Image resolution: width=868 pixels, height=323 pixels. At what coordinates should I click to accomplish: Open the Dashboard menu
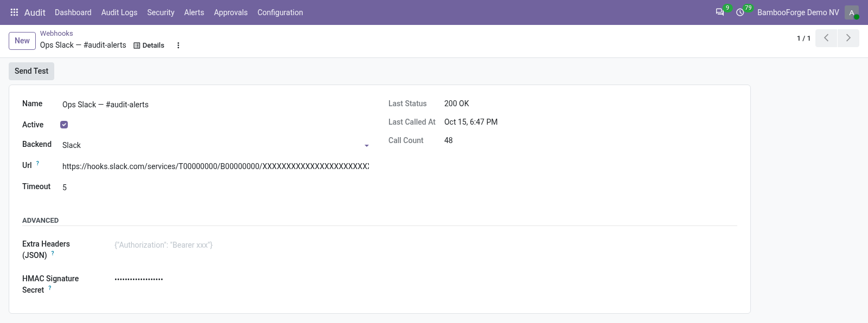pyautogui.click(x=73, y=12)
